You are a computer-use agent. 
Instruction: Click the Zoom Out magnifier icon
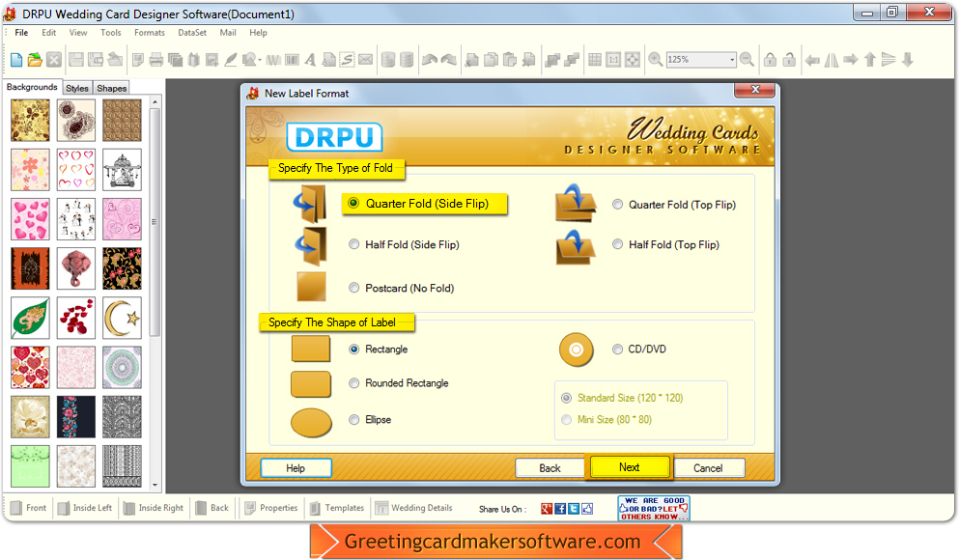[747, 59]
